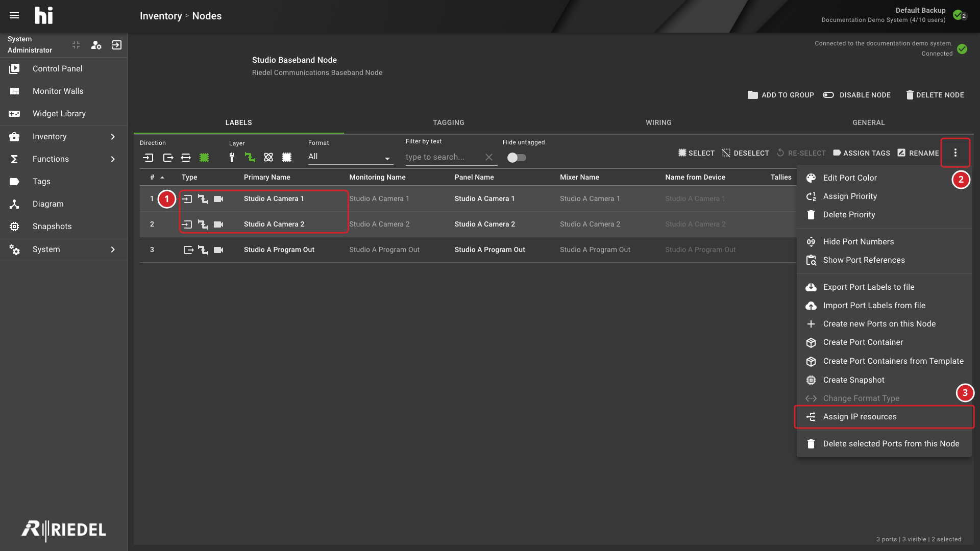
Task: Filter direction by input ports
Action: (148, 158)
